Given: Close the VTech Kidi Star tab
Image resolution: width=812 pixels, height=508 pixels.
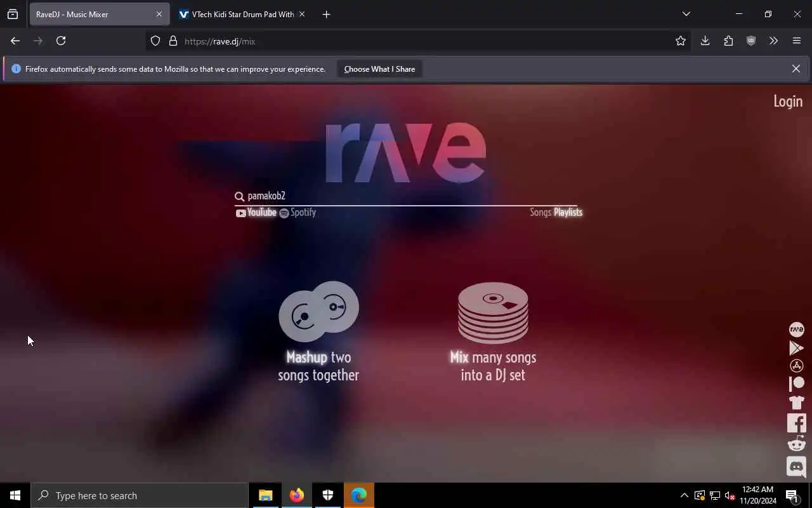Looking at the screenshot, I should point(301,14).
